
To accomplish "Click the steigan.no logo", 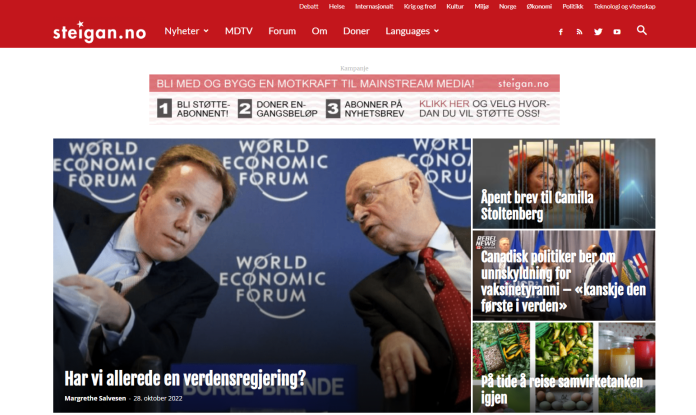I will click(99, 32).
